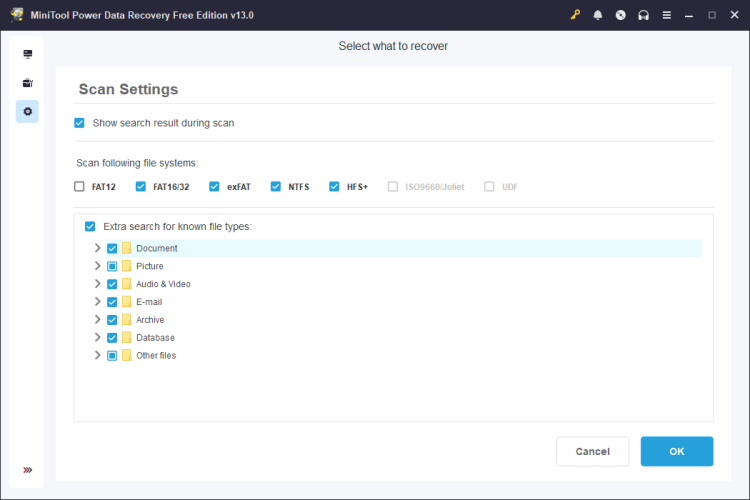Expand the Archive tree node
The height and width of the screenshot is (500, 750).
pos(98,319)
